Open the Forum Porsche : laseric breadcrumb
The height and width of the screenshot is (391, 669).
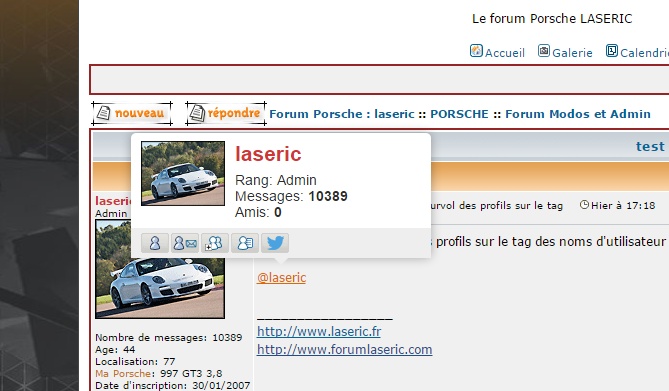tap(342, 114)
